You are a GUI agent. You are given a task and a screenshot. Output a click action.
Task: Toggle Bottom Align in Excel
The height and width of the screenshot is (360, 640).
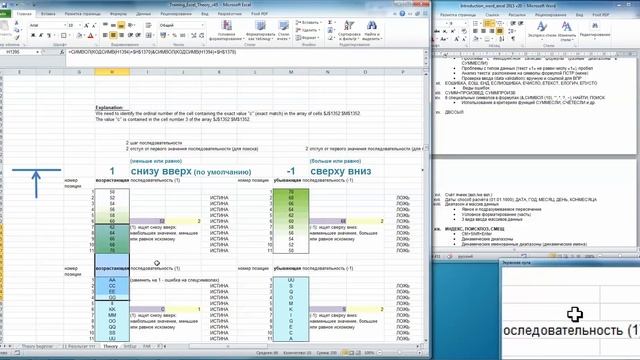[x=121, y=25]
